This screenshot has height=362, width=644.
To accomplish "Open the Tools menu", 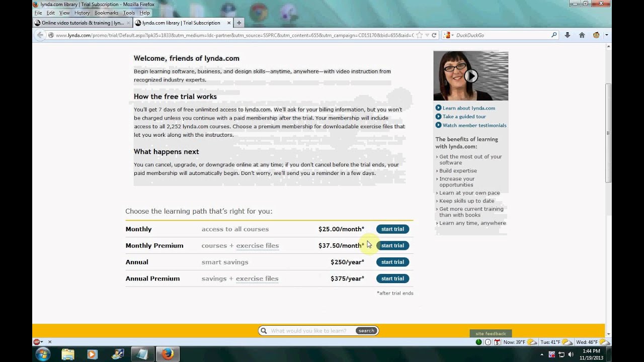I will pos(129,13).
